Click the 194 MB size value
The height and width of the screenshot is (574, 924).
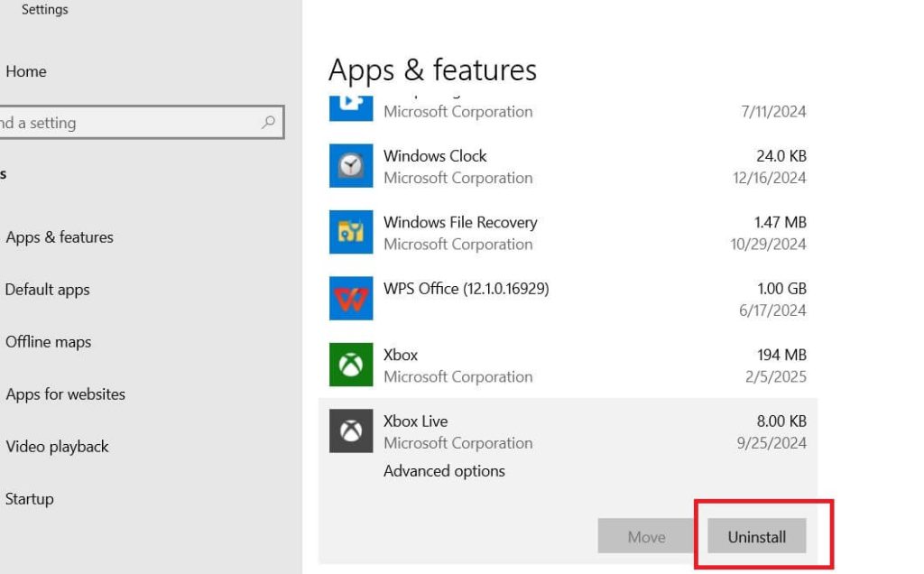click(781, 355)
